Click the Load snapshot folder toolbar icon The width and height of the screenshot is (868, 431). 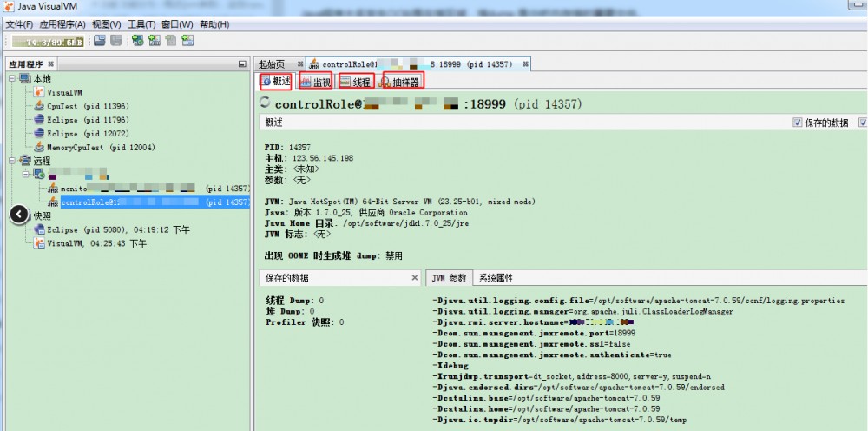(100, 41)
